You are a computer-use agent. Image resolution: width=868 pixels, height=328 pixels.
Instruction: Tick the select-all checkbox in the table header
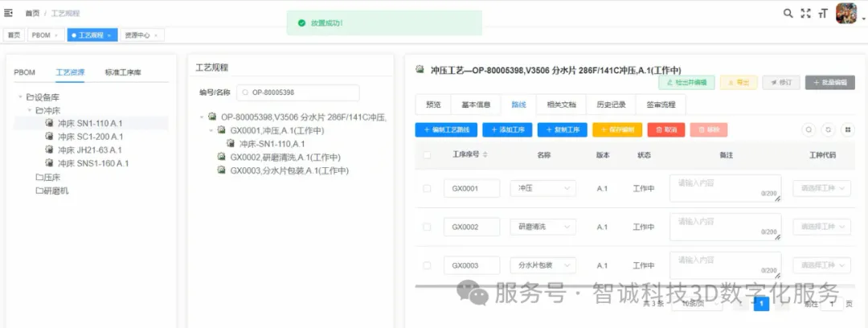[427, 155]
